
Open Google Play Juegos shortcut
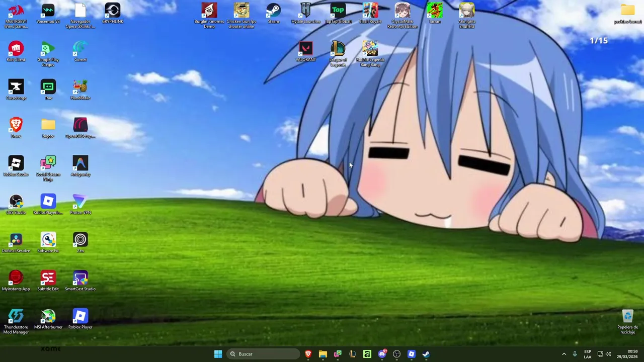[48, 54]
